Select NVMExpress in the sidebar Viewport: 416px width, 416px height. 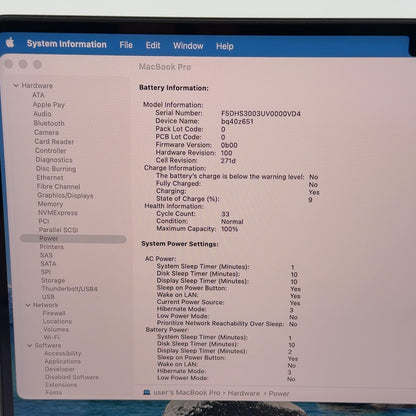(x=58, y=213)
